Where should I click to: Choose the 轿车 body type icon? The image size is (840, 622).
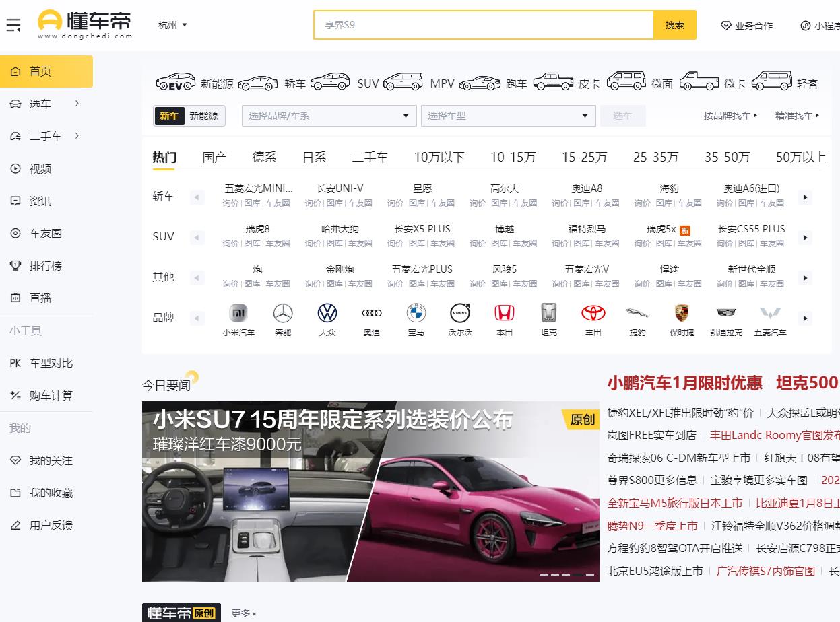point(258,83)
